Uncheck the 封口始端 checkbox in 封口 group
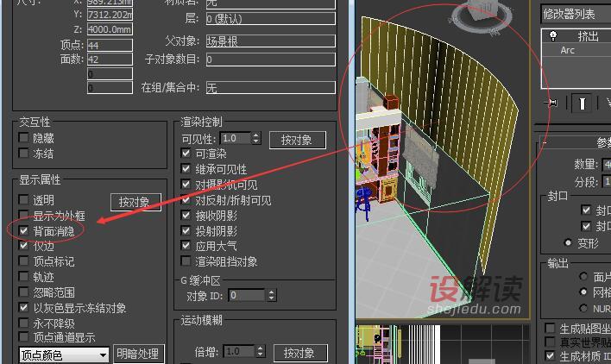This screenshot has height=364, width=611. tap(586, 210)
